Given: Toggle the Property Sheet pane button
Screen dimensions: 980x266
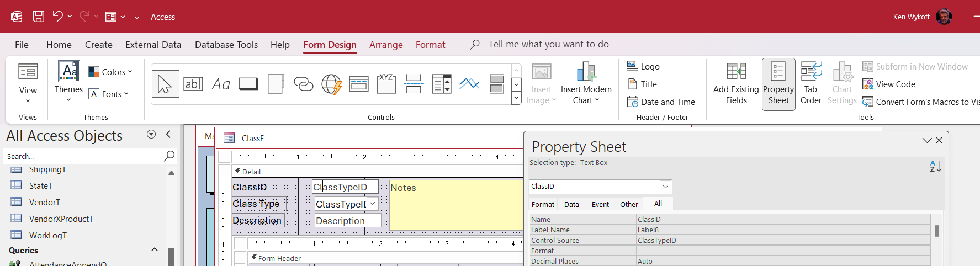Looking at the screenshot, I should (x=778, y=84).
